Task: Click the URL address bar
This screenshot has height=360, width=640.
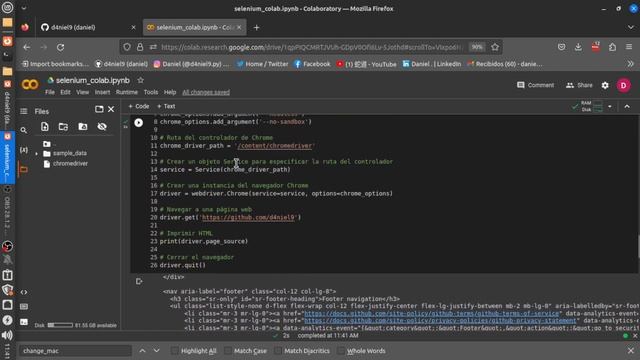Action: pyautogui.click(x=312, y=47)
